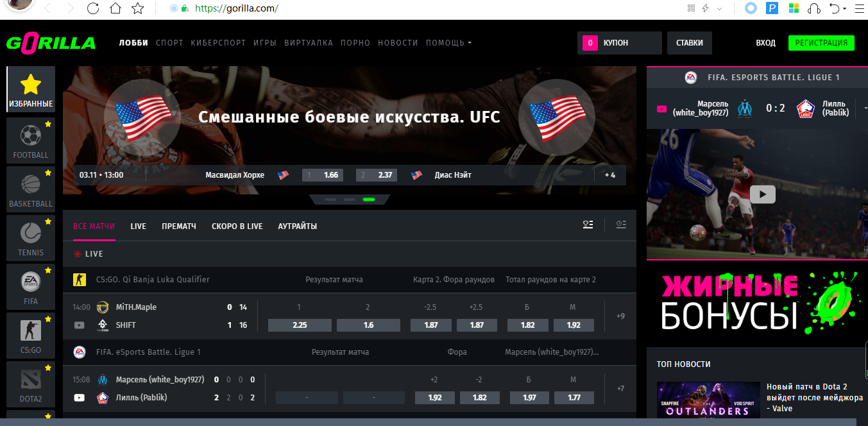Click the Gorilla logo

coord(51,43)
